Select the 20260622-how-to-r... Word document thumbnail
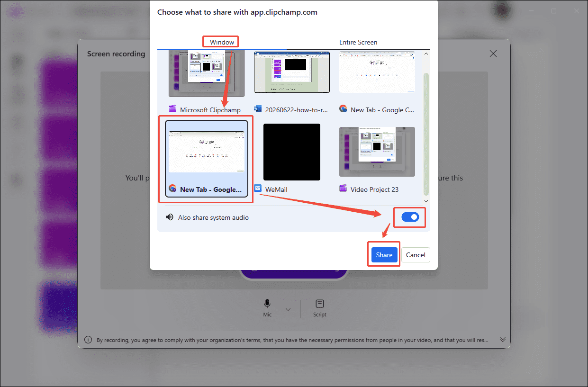Image resolution: width=588 pixels, height=387 pixels. click(292, 72)
